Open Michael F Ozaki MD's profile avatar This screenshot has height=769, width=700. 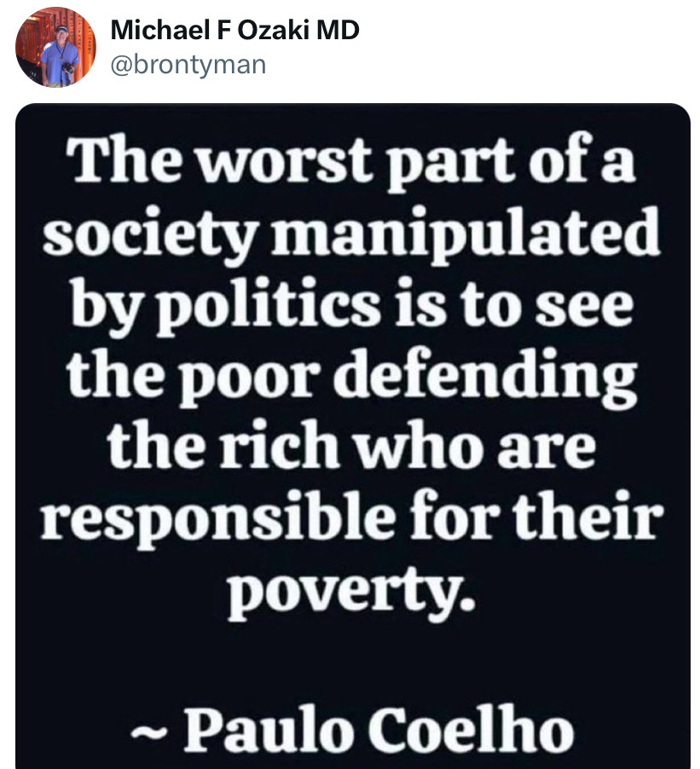55,48
